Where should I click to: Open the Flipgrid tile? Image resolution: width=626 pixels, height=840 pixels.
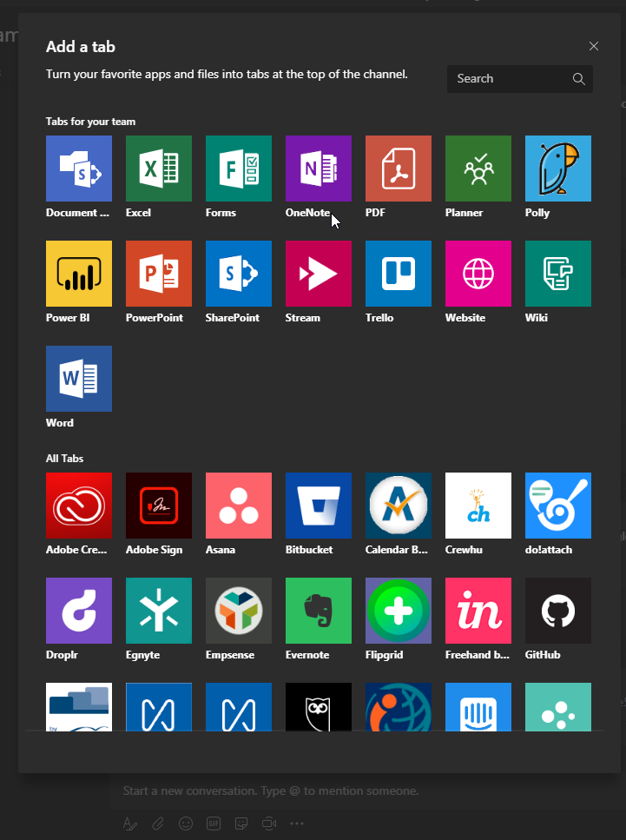[x=399, y=610]
